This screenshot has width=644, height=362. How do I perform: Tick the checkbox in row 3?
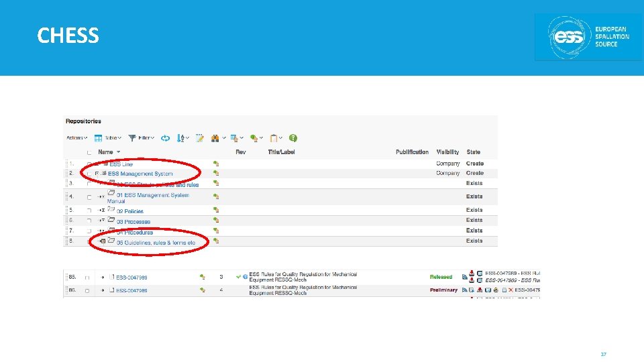[89, 184]
